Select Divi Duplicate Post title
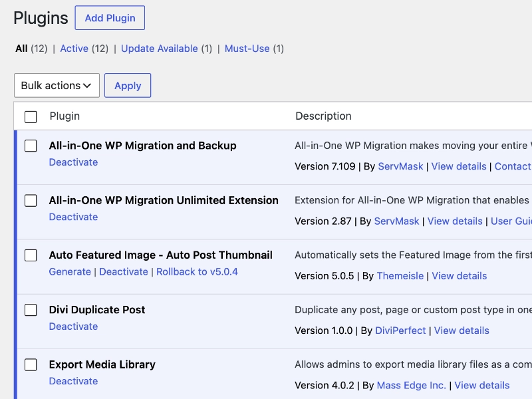 tap(97, 310)
